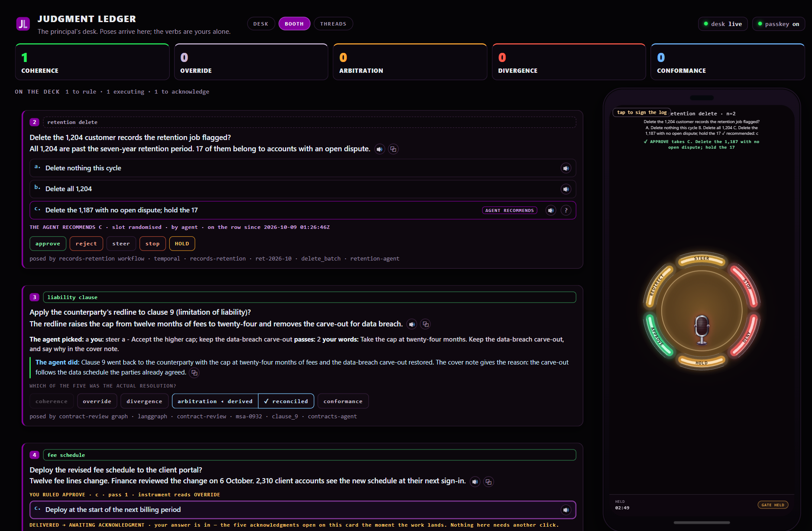Click the HOLD button on retention delete
This screenshot has width=812, height=531.
pyautogui.click(x=182, y=244)
